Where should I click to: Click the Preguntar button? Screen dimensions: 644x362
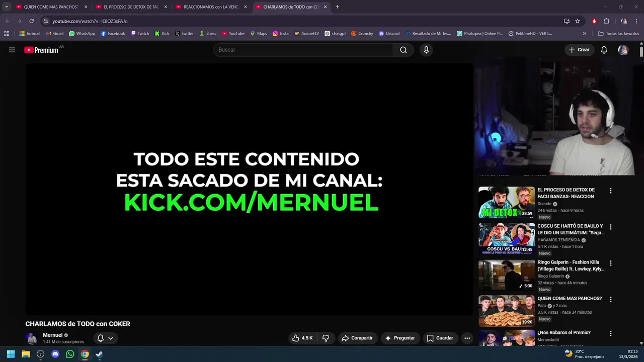tap(400, 338)
